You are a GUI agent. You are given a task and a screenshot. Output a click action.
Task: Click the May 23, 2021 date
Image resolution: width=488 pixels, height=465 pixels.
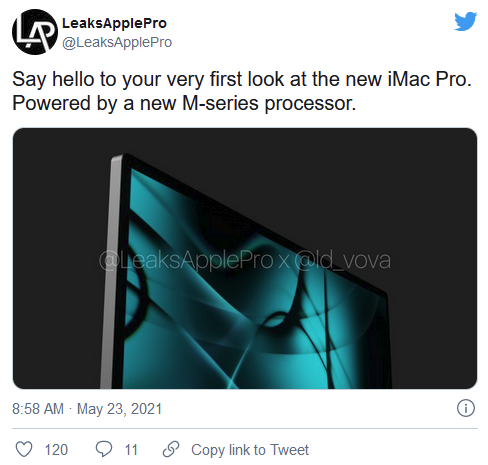point(119,409)
